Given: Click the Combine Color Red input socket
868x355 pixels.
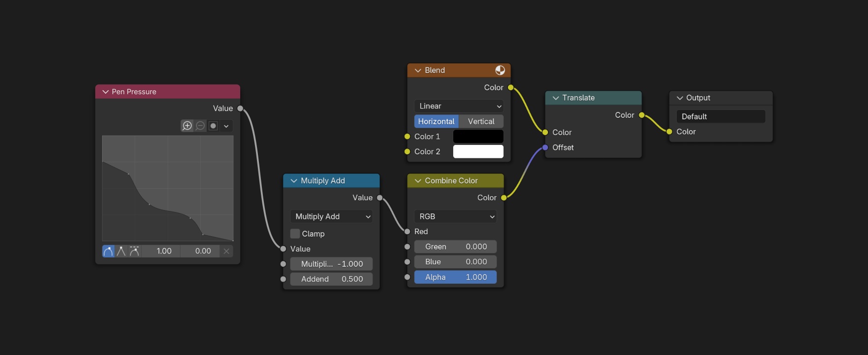Looking at the screenshot, I should 407,232.
